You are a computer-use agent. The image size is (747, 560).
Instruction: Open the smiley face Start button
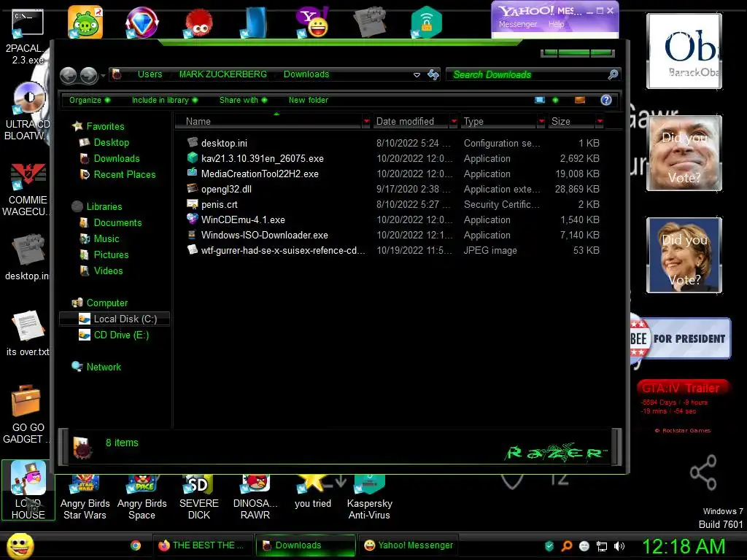20,545
